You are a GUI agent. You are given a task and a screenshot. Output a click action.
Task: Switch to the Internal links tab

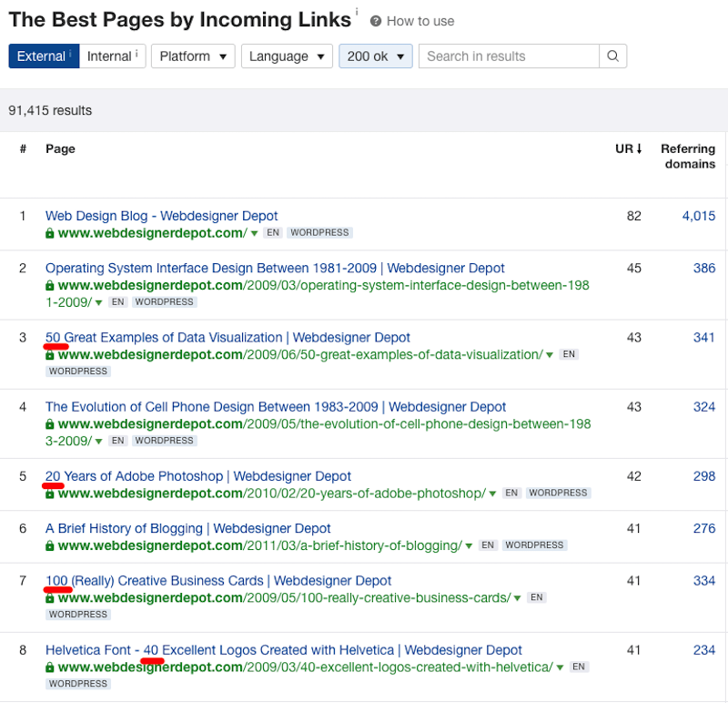coord(112,56)
